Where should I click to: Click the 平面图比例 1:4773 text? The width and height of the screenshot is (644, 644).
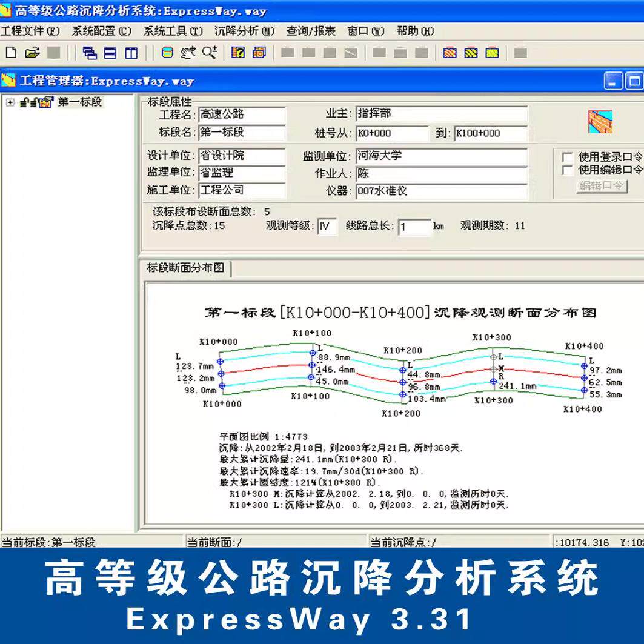pyautogui.click(x=264, y=437)
